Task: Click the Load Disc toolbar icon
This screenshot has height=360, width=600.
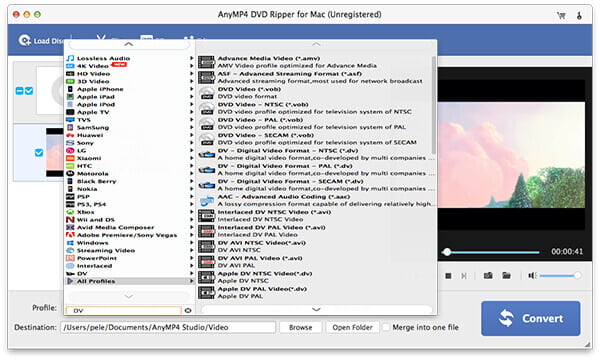Action: 24,40
